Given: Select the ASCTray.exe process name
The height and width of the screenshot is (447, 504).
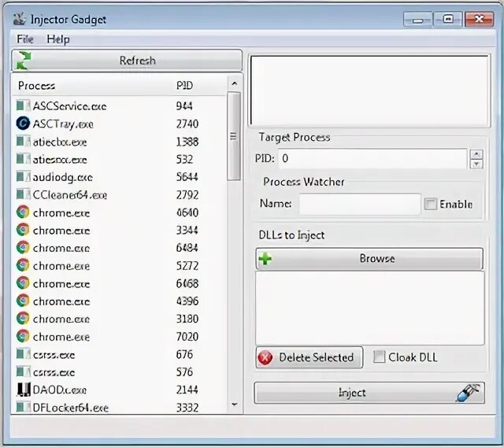Looking at the screenshot, I should pyautogui.click(x=63, y=124).
